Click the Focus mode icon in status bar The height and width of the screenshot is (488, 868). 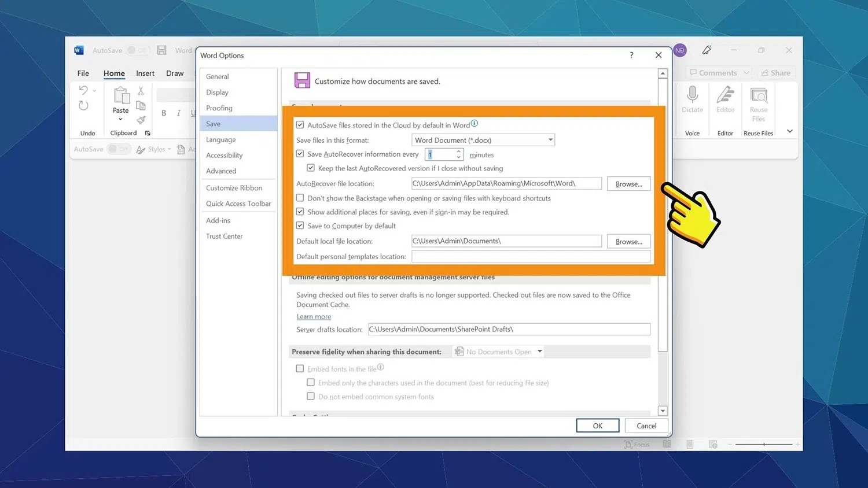click(x=628, y=444)
